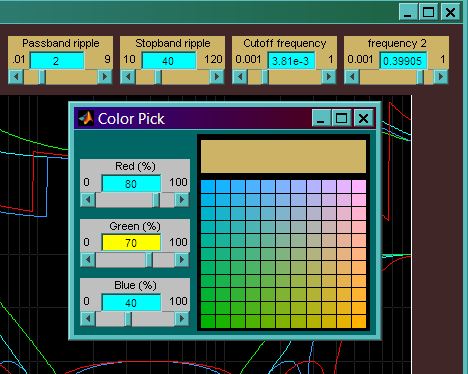Click the Cutoff frequency label
This screenshot has height=374, width=468.
tap(285, 43)
